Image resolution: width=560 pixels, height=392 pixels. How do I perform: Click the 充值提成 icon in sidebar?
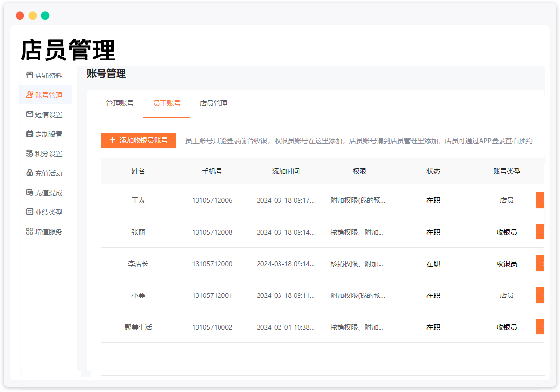pos(29,193)
